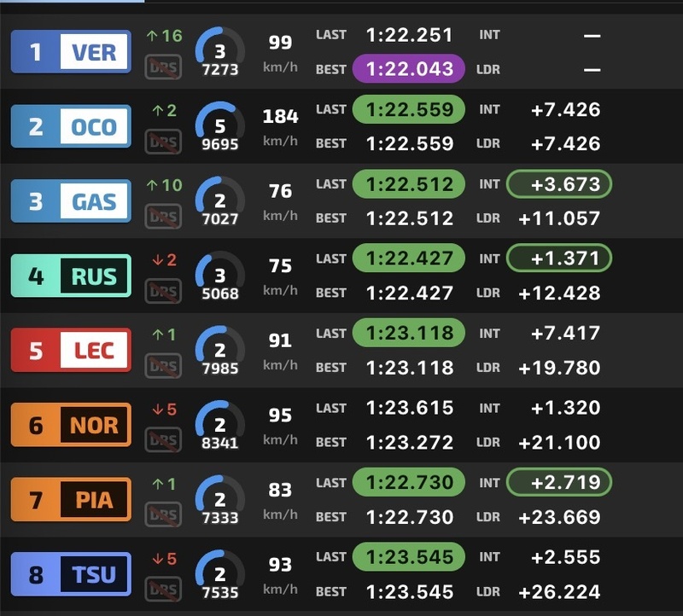683x616 pixels.
Task: Click the DRS indicator for GAS
Action: pos(163,217)
